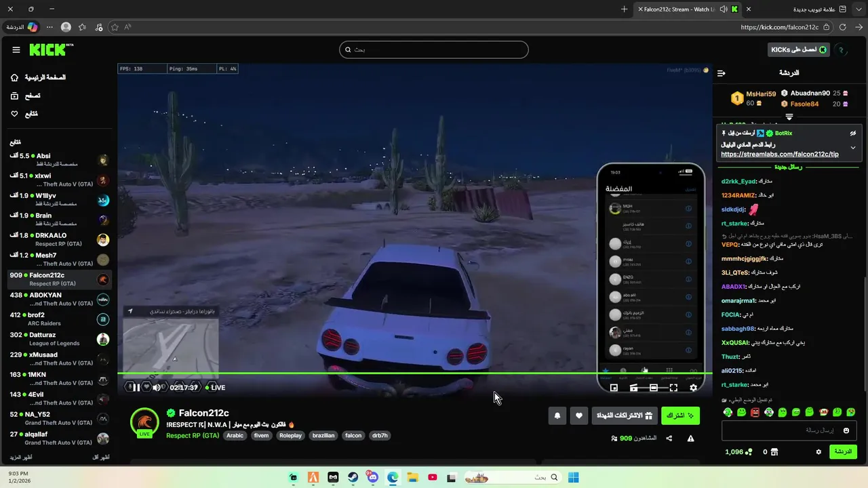The image size is (868, 488).
Task: Click the KICK logo
Action: click(x=51, y=49)
